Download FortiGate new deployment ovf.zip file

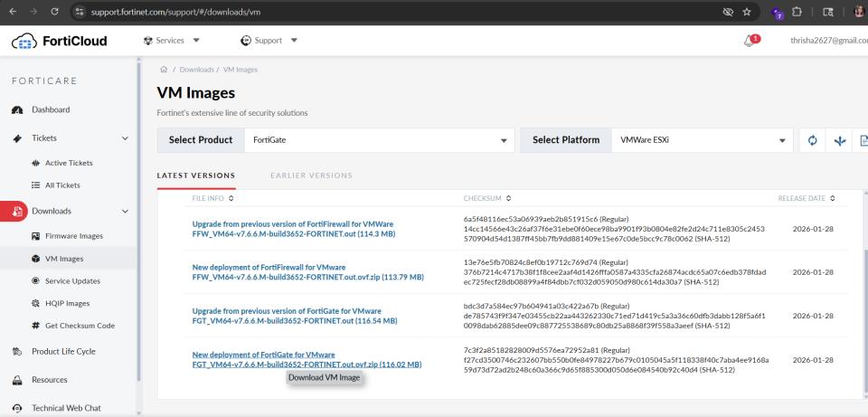pos(307,359)
